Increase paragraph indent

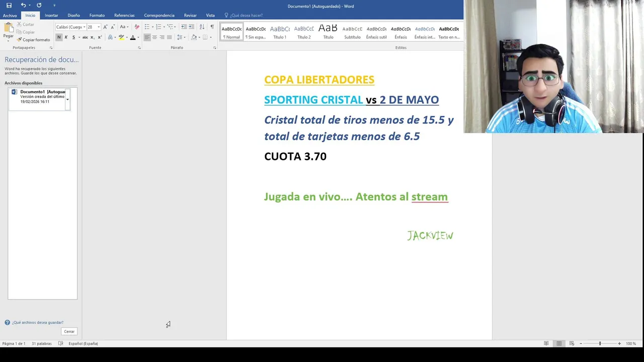191,27
